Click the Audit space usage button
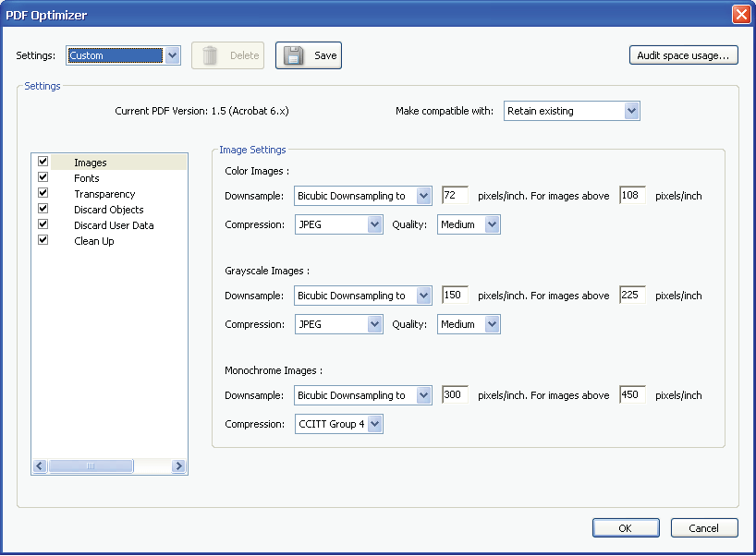Image resolution: width=756 pixels, height=556 pixels. click(x=684, y=55)
